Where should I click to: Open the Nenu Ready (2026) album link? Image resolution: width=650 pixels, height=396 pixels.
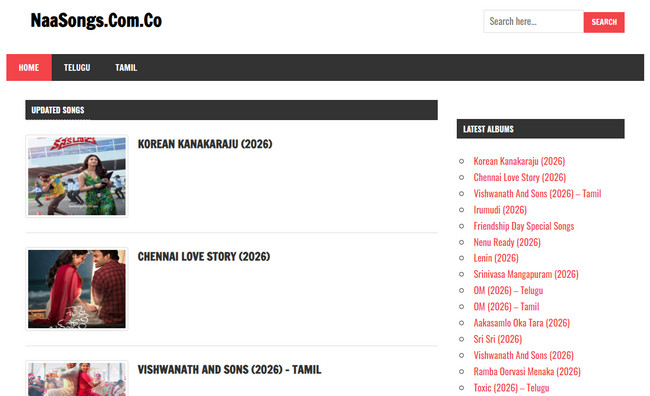click(x=507, y=242)
